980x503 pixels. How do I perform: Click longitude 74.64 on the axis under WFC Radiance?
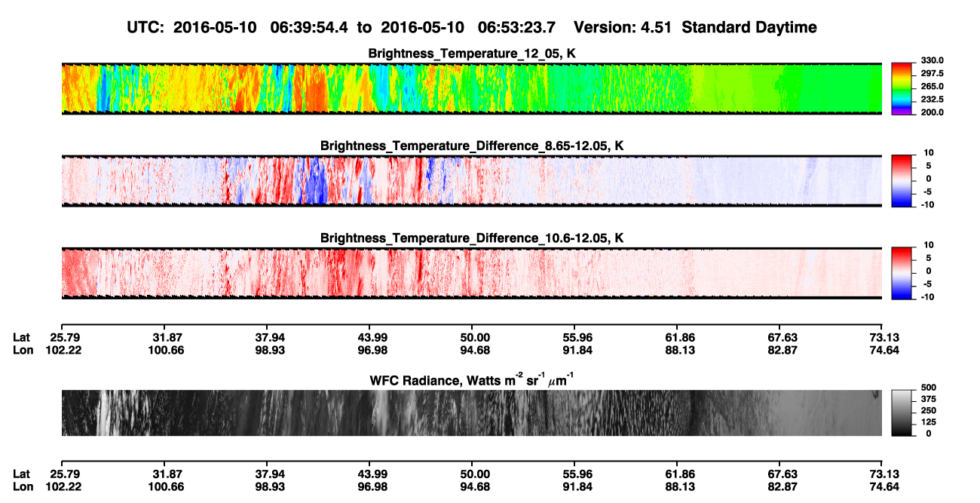click(x=883, y=486)
